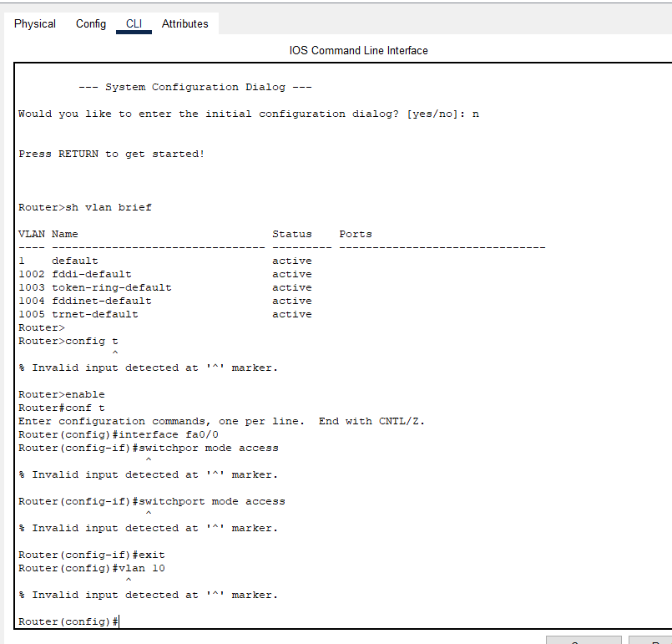
Task: Switch to the Physical tab
Action: [x=35, y=24]
